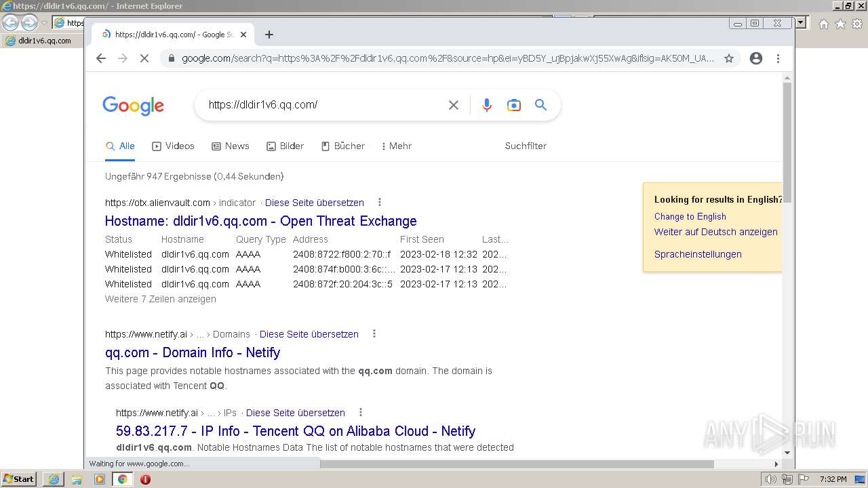
Task: Open 59.83.217.7 IP Info result
Action: [x=296, y=431]
